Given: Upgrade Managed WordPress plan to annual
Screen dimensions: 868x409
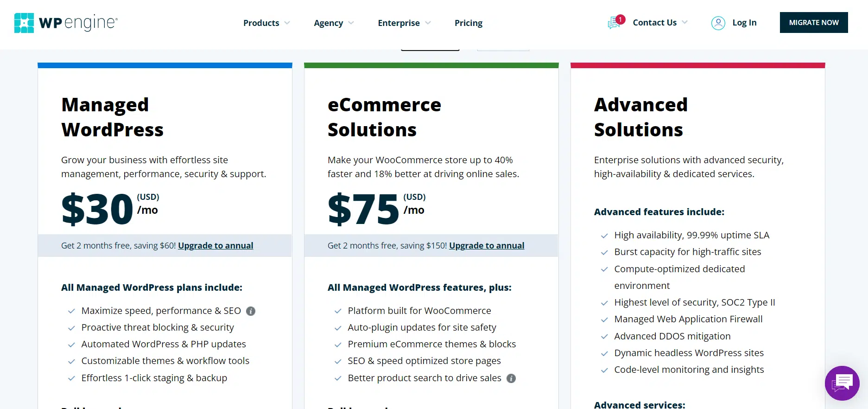Looking at the screenshot, I should (x=215, y=245).
